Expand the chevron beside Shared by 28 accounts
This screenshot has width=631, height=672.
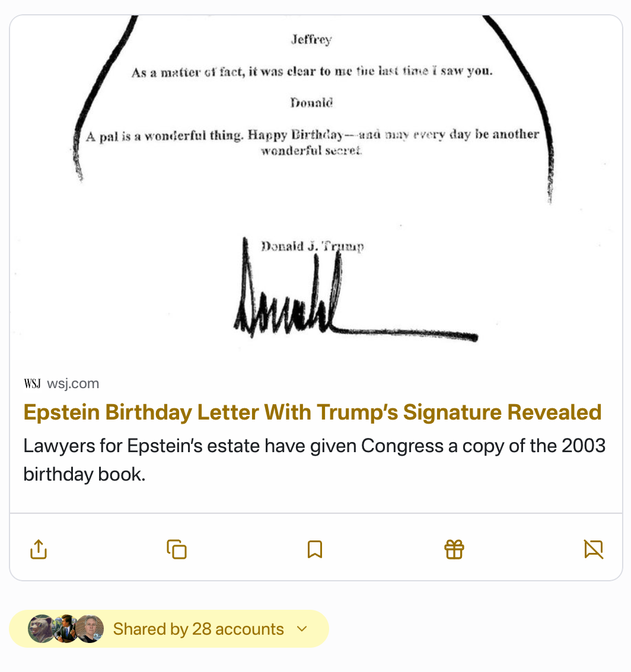[302, 629]
